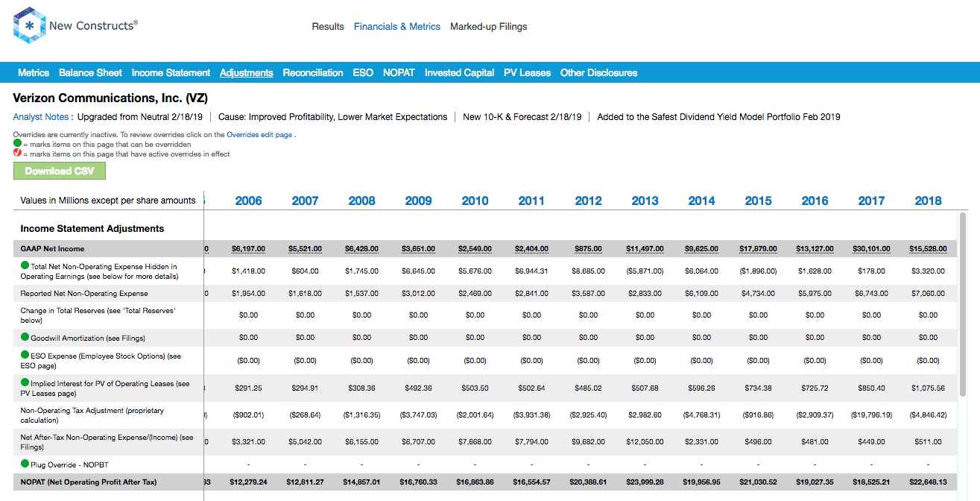Click Reported Non-Operating Expense 2018 $7,060.00
Image resolution: width=980 pixels, height=501 pixels.
pyautogui.click(x=928, y=294)
